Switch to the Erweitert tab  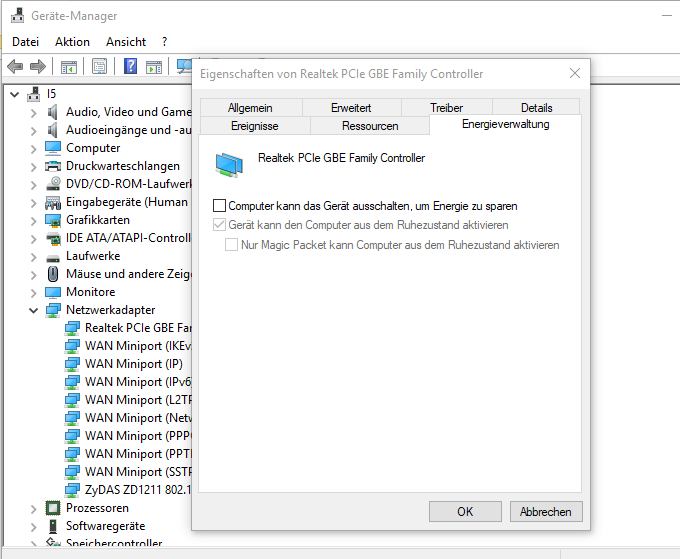pos(351,108)
